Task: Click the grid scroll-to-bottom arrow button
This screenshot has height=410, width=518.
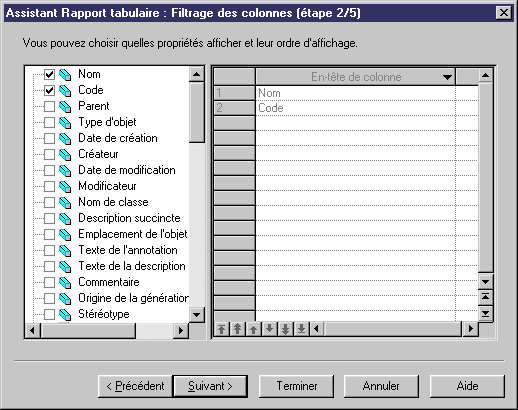Action: (x=486, y=313)
